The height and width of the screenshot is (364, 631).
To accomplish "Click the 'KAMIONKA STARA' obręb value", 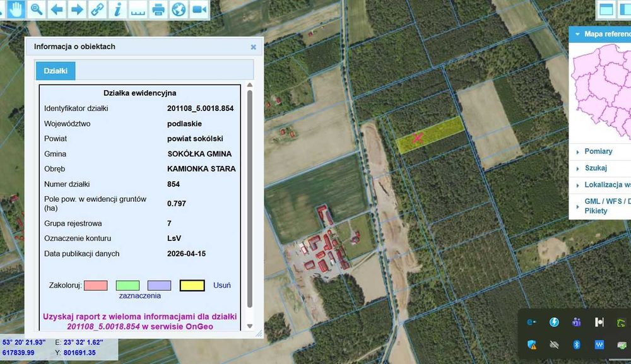I will pyautogui.click(x=201, y=169).
